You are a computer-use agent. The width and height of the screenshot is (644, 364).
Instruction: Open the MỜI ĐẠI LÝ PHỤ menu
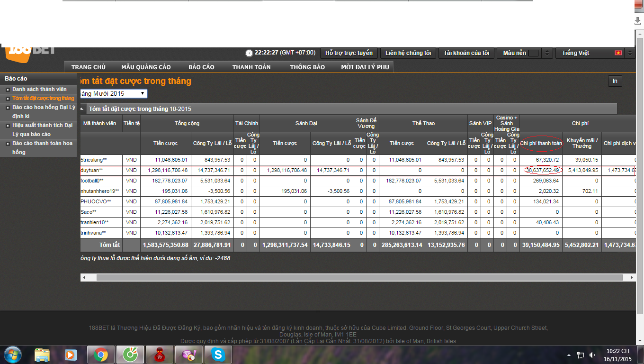point(365,67)
